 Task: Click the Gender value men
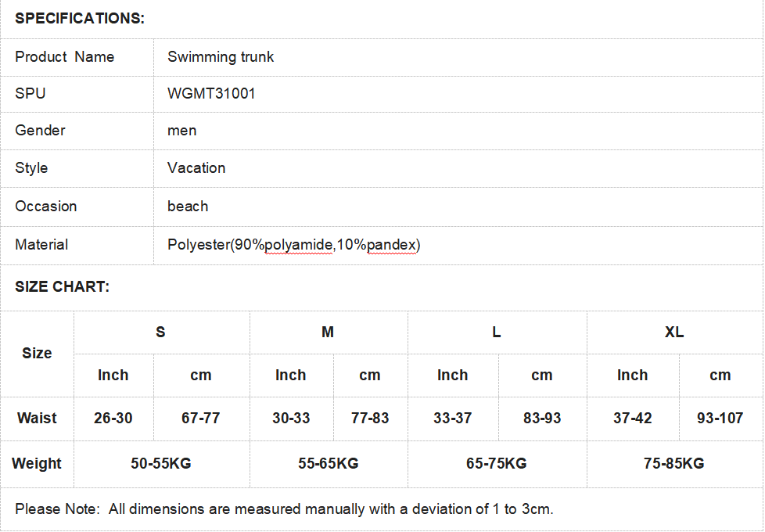click(182, 131)
